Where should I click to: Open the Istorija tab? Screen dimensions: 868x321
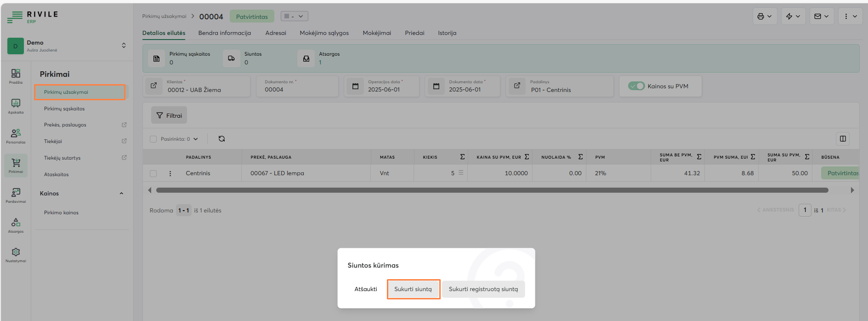coord(447,33)
